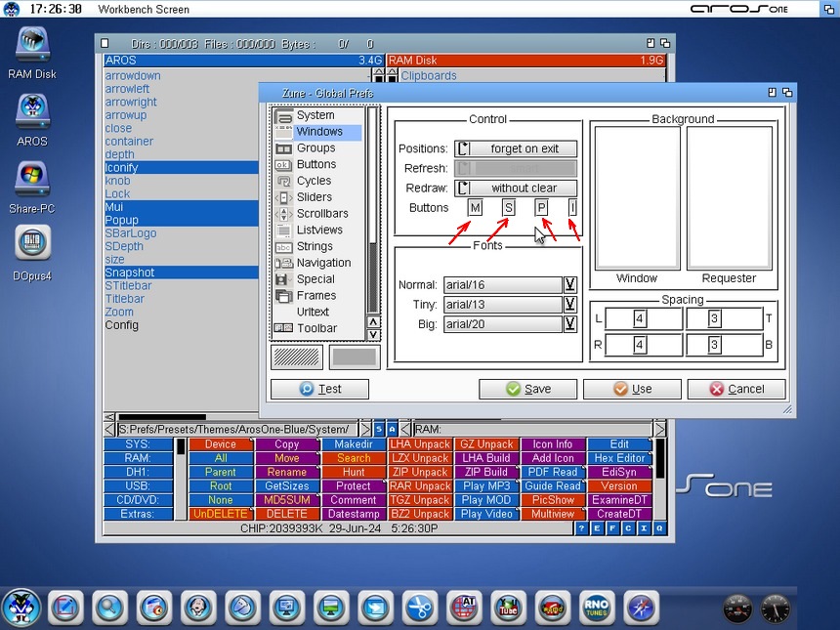
Task: Click the Test button in Zune prefs
Action: click(319, 389)
